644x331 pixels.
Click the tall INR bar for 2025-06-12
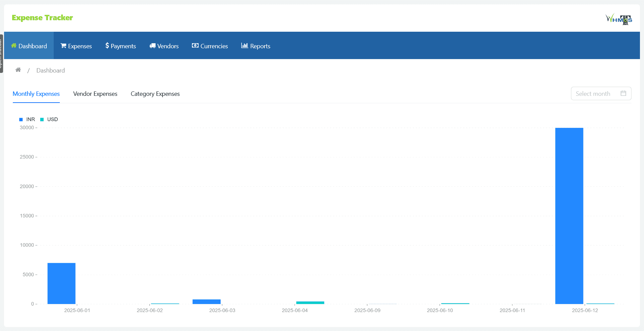click(569, 216)
